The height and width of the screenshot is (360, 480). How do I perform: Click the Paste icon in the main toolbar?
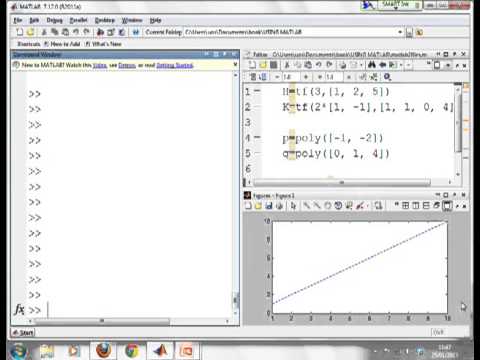(65, 32)
